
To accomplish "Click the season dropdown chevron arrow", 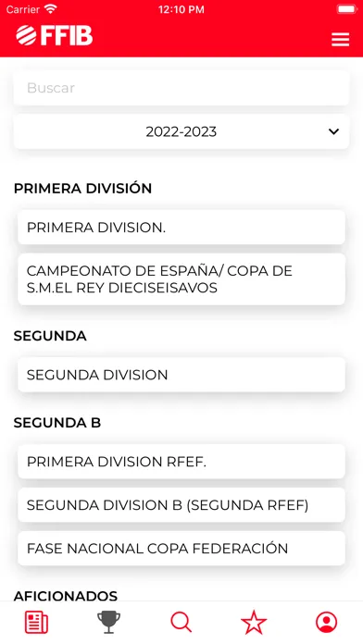I will coord(333,131).
